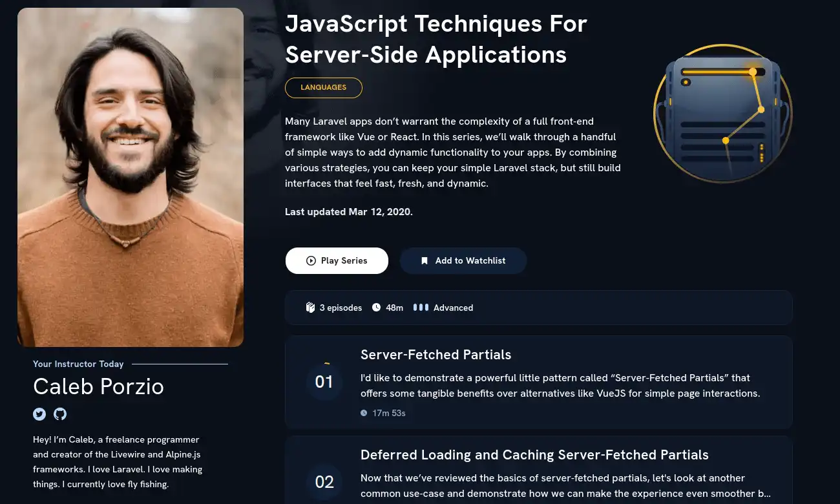This screenshot has width=840, height=504.
Task: Add the series to Watchlist
Action: pos(463,261)
